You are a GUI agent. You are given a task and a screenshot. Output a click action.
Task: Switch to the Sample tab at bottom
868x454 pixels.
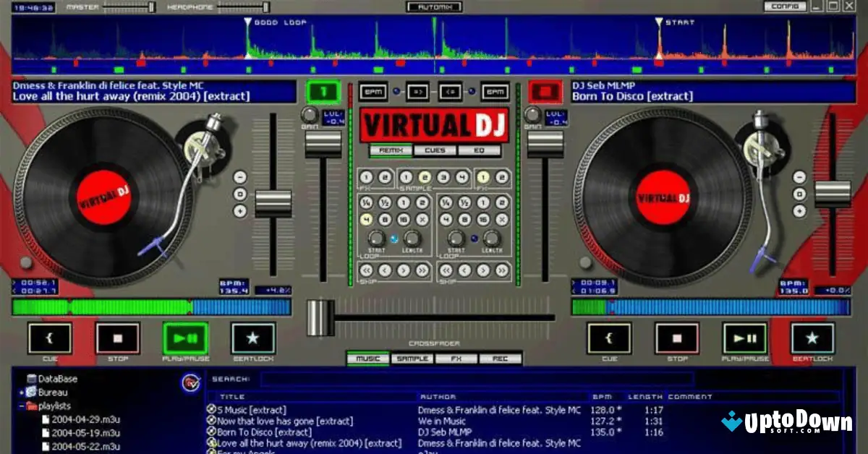tap(413, 358)
